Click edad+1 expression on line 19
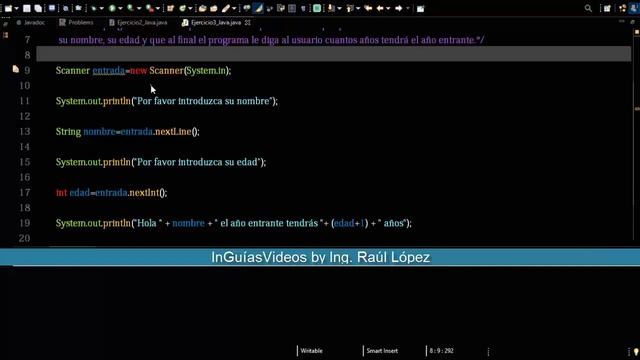Screen dimensions: 640x360 tap(349, 223)
